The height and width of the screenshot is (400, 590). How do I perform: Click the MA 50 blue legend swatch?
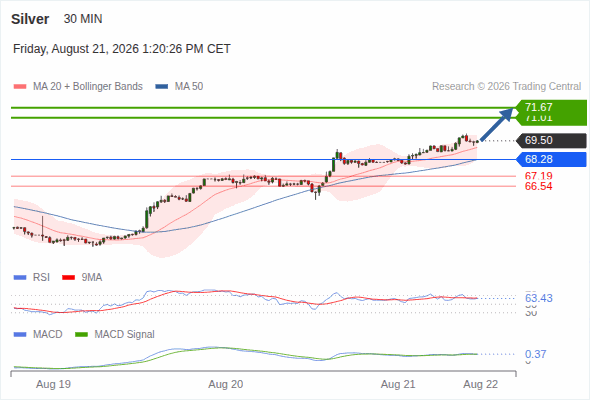pyautogui.click(x=162, y=87)
